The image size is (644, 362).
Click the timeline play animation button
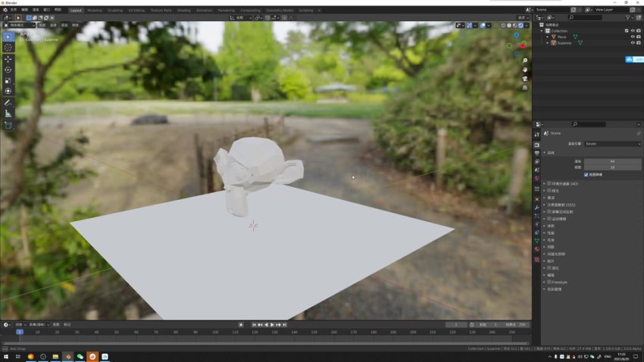pos(272,325)
